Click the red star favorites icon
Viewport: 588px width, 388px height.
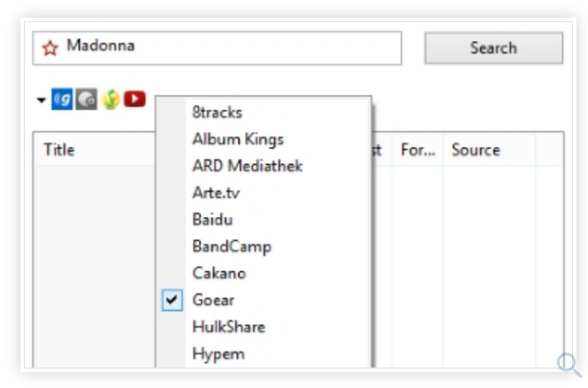[x=50, y=48]
